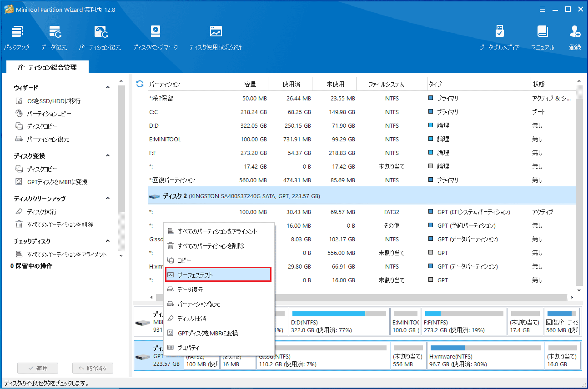Image resolution: width=588 pixels, height=389 pixels.
Task: Select the C:C partition row
Action: [x=362, y=112]
